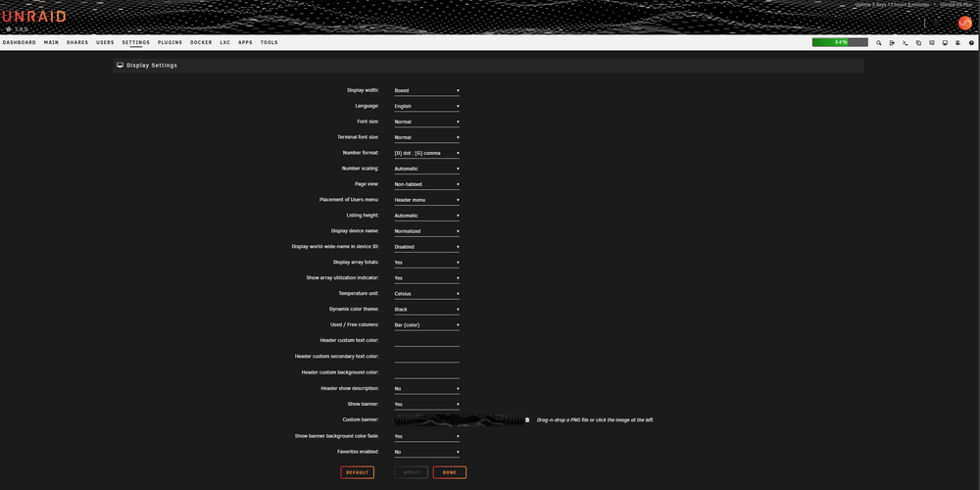Viewport: 980px width, 490px height.
Task: Open the Terminal font size dropdown
Action: click(427, 137)
